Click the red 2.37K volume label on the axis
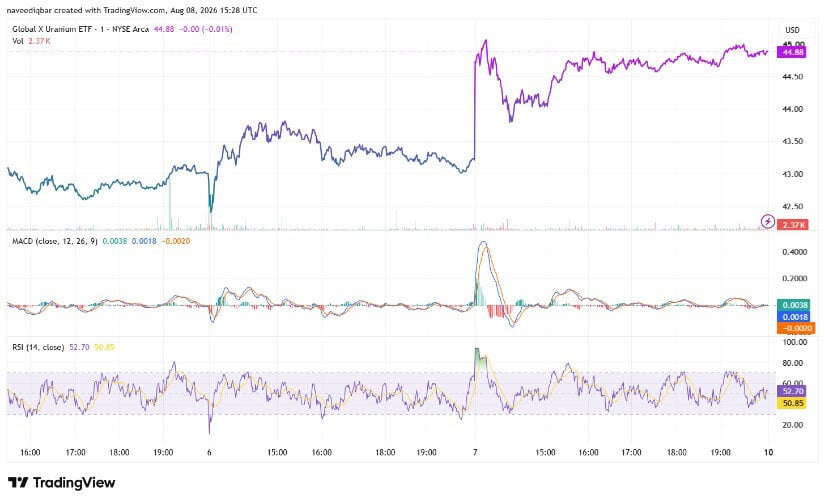Viewport: 825px width, 503px height. tap(793, 225)
